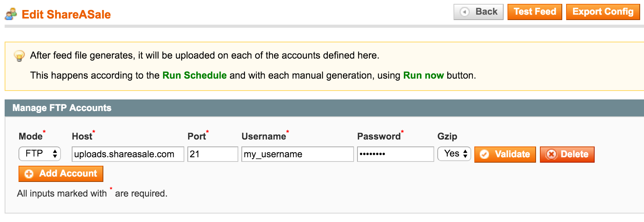Click the ShareASale users icon beside the title
Viewport: 644px width, 222px height.
point(11,14)
